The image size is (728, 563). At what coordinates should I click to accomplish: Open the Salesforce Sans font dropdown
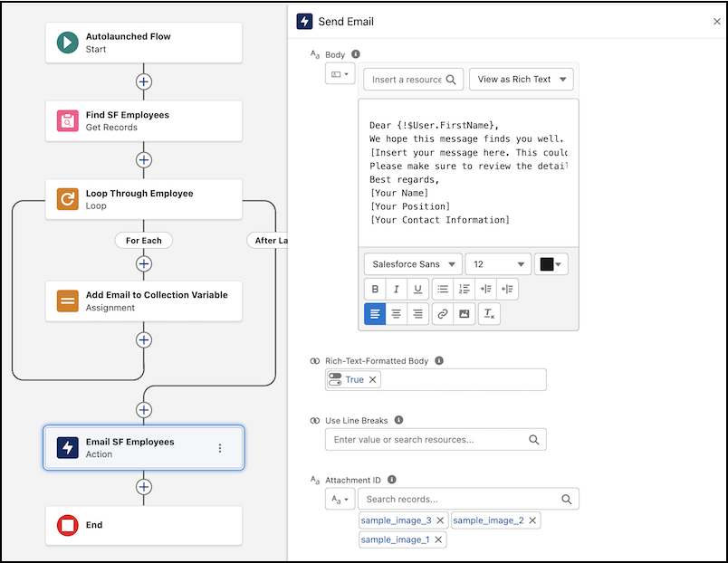pos(413,264)
